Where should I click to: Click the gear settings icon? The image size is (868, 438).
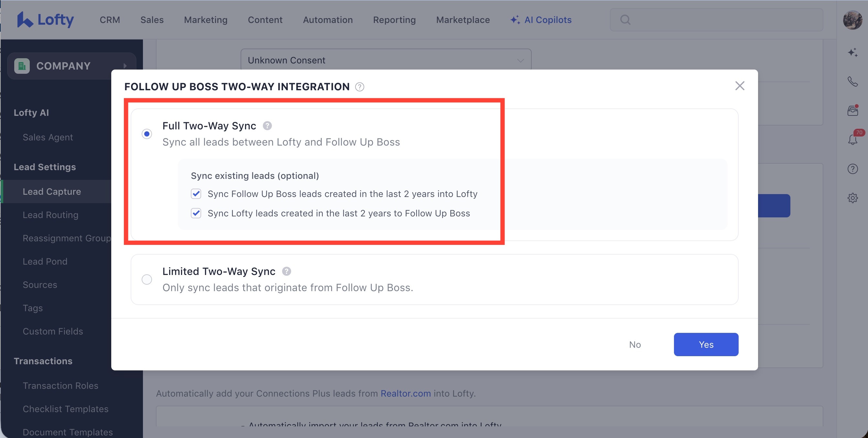pyautogui.click(x=852, y=198)
